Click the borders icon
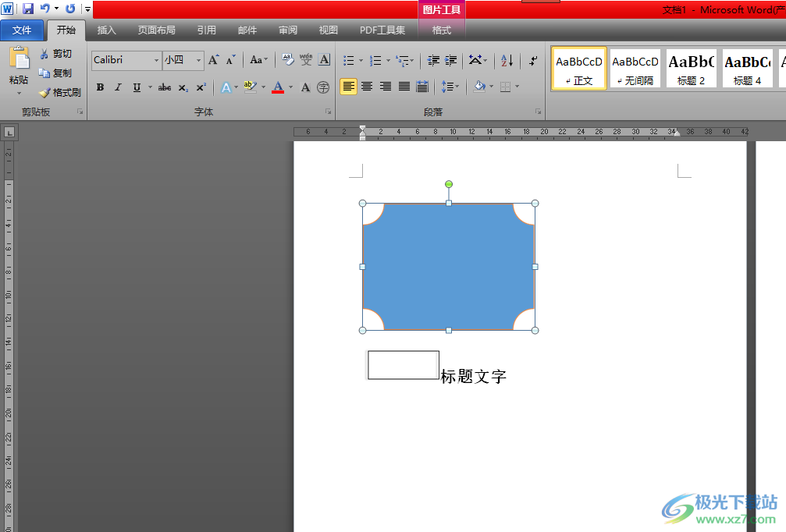This screenshot has width=786, height=532. coord(505,87)
